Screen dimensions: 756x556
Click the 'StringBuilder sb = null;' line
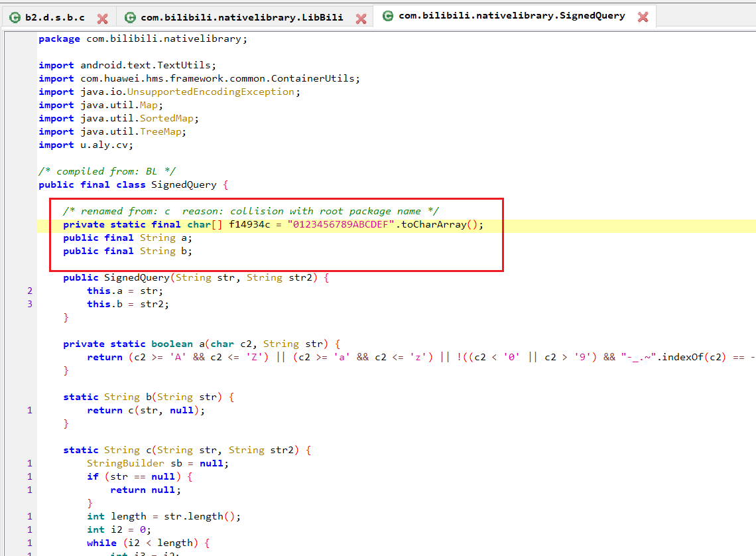tap(158, 463)
